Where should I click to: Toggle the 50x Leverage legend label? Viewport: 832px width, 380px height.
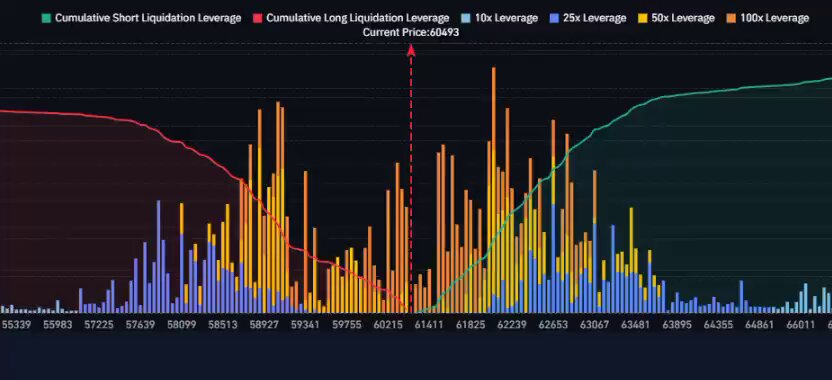[683, 18]
